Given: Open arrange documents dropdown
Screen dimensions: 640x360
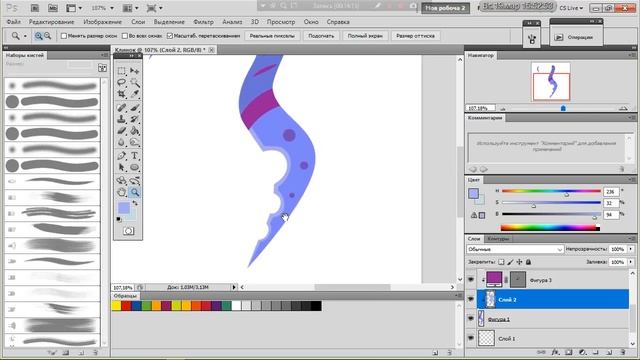Looking at the screenshot, I should coord(131,8).
